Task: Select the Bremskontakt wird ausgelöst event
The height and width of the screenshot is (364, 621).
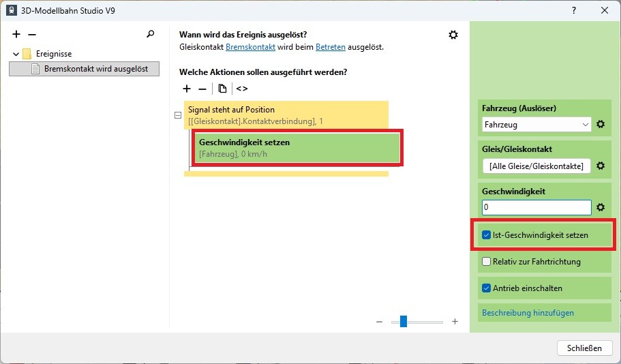Action: [x=95, y=69]
